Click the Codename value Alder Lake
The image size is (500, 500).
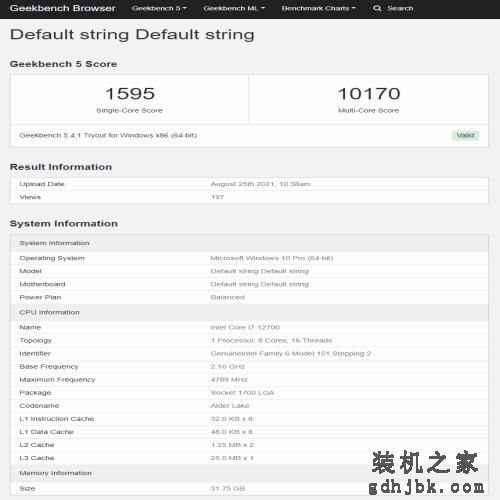pos(230,406)
